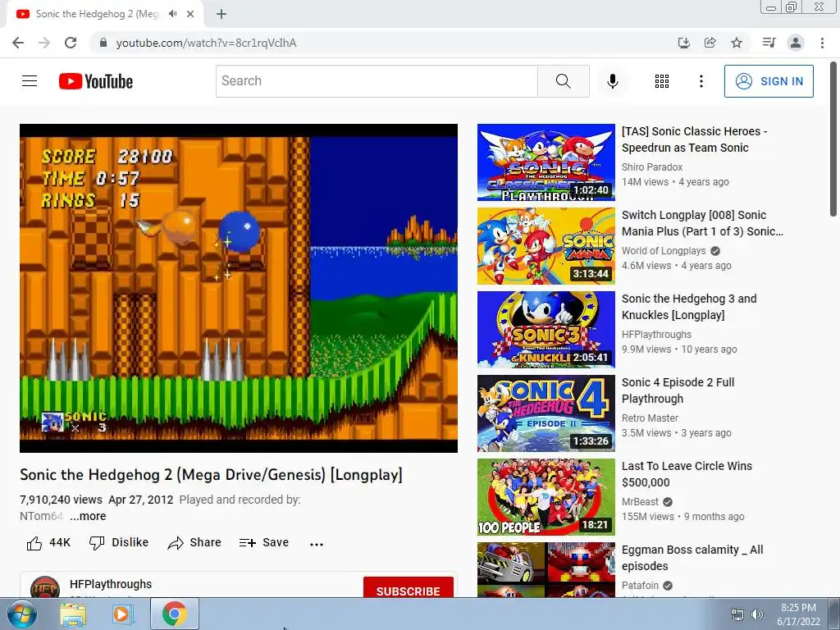Open 'Last To Leave Circle Wins $500,000' title
The width and height of the screenshot is (840, 630).
(x=687, y=474)
